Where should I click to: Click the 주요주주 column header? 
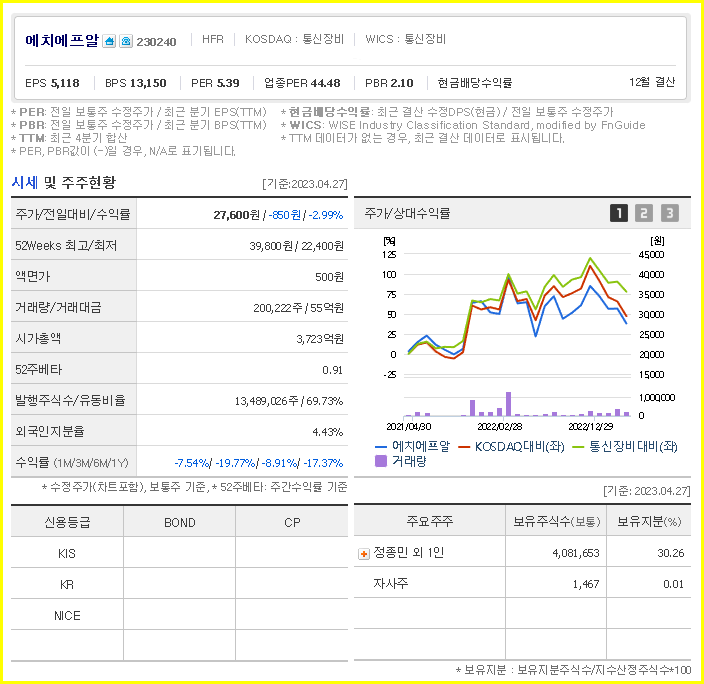pyautogui.click(x=430, y=521)
